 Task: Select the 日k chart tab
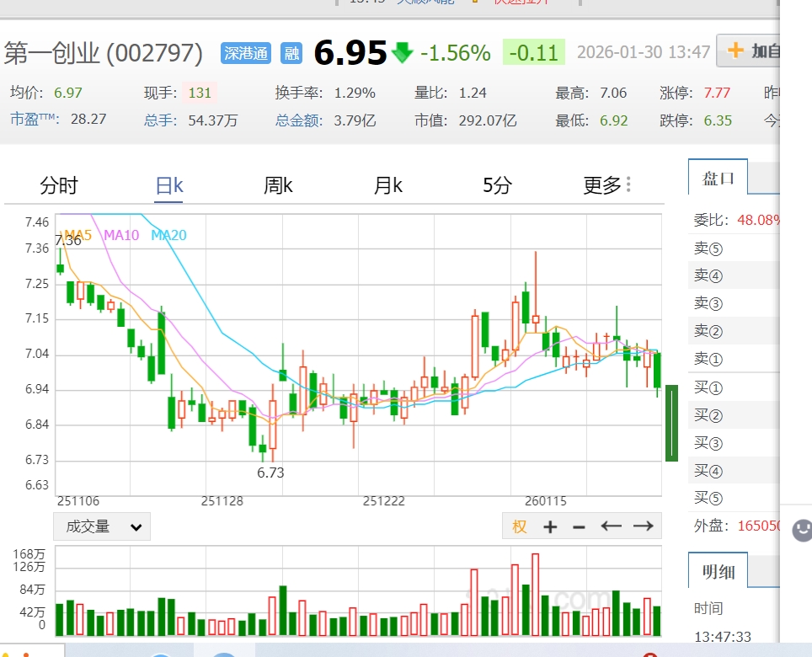tap(169, 185)
